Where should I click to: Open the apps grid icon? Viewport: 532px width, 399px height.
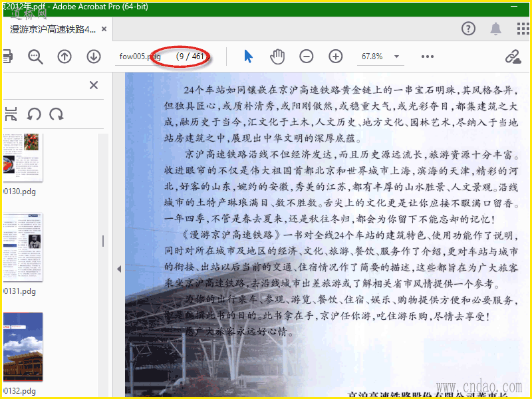coord(523,29)
